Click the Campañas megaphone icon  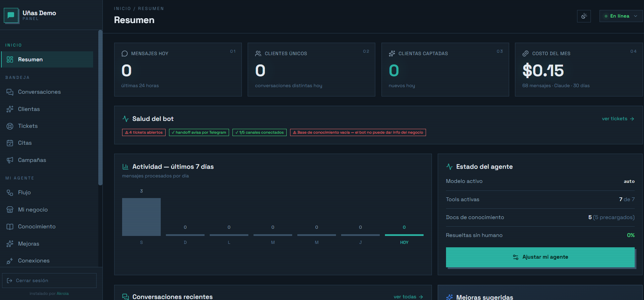(x=10, y=160)
